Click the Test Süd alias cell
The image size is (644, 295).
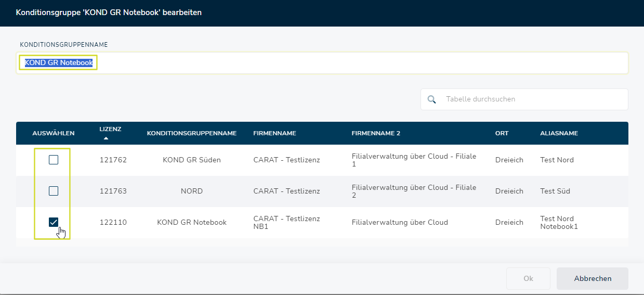[555, 191]
